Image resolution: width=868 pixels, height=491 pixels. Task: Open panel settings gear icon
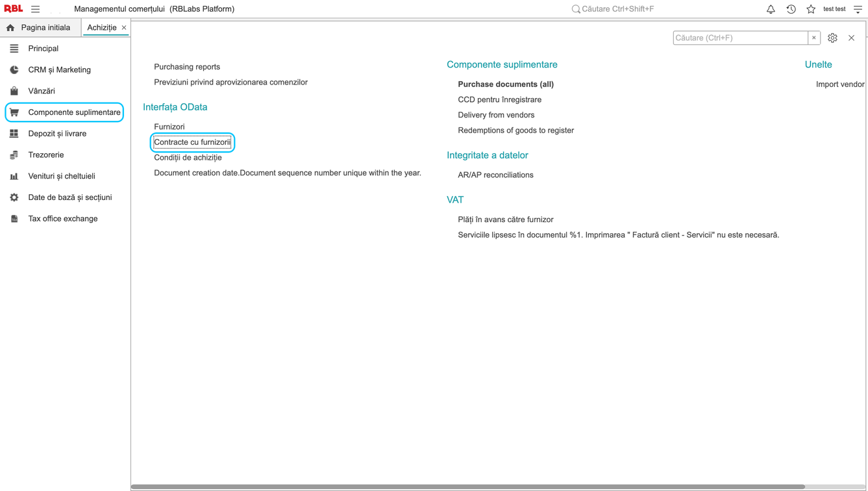click(832, 38)
